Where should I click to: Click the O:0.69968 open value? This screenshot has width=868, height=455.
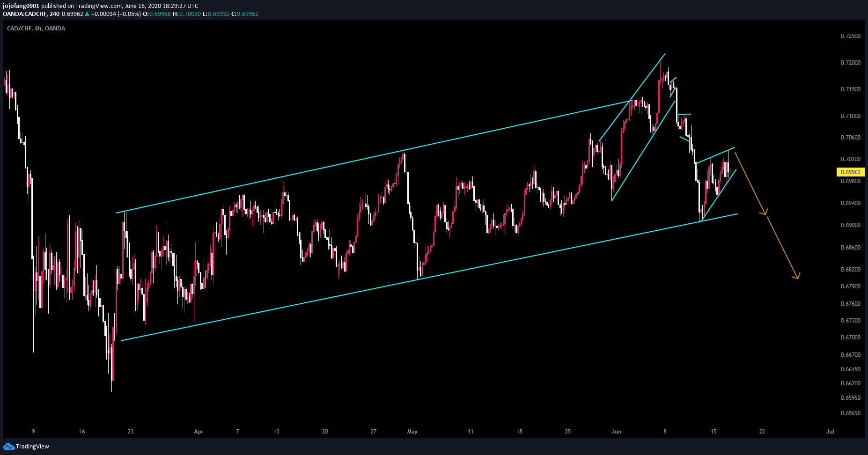pyautogui.click(x=157, y=14)
